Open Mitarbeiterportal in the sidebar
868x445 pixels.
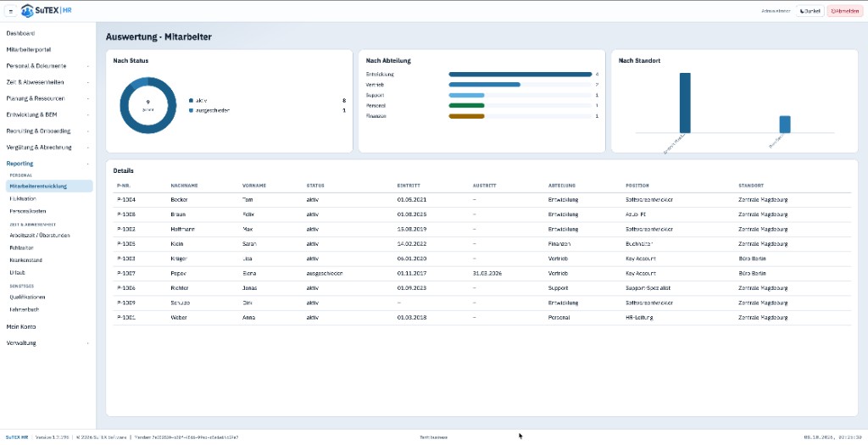tap(29, 49)
